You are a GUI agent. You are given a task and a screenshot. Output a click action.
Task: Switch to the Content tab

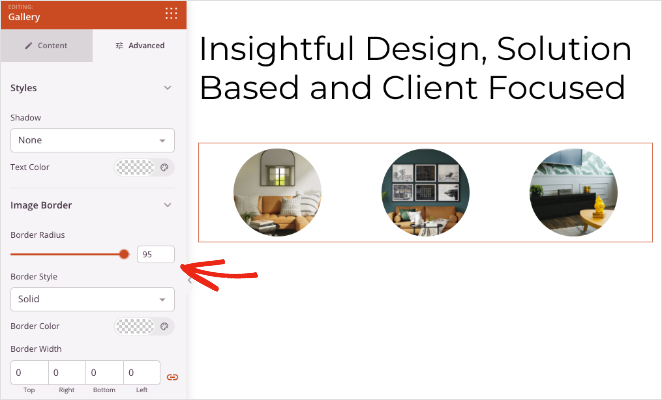point(46,46)
